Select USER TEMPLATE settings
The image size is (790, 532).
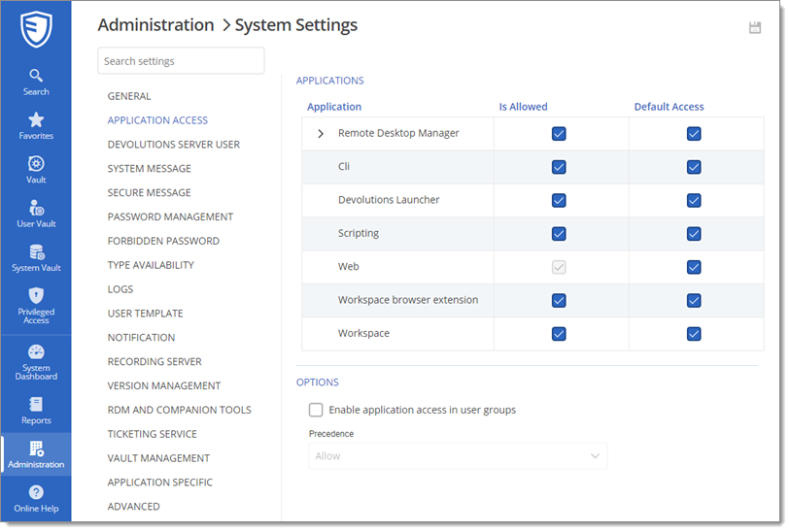pos(145,314)
